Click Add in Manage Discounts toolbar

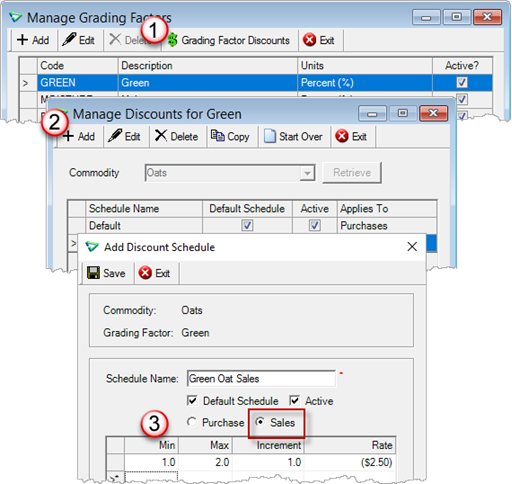(x=79, y=136)
